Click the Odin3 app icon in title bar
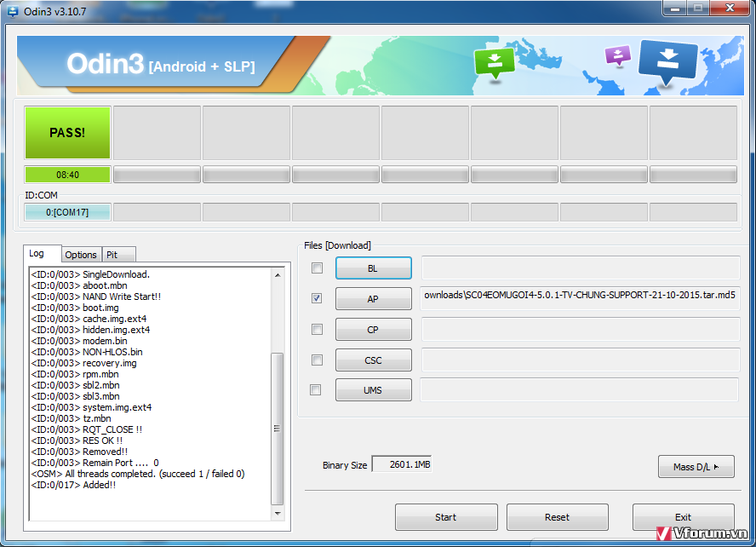This screenshot has width=756, height=547. [x=12, y=9]
